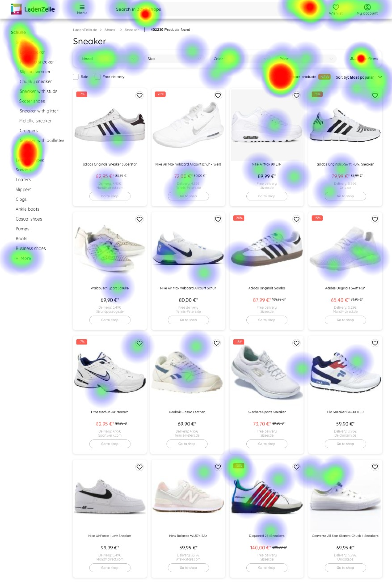
Task: Open the Size filter dropdown
Action: click(174, 59)
